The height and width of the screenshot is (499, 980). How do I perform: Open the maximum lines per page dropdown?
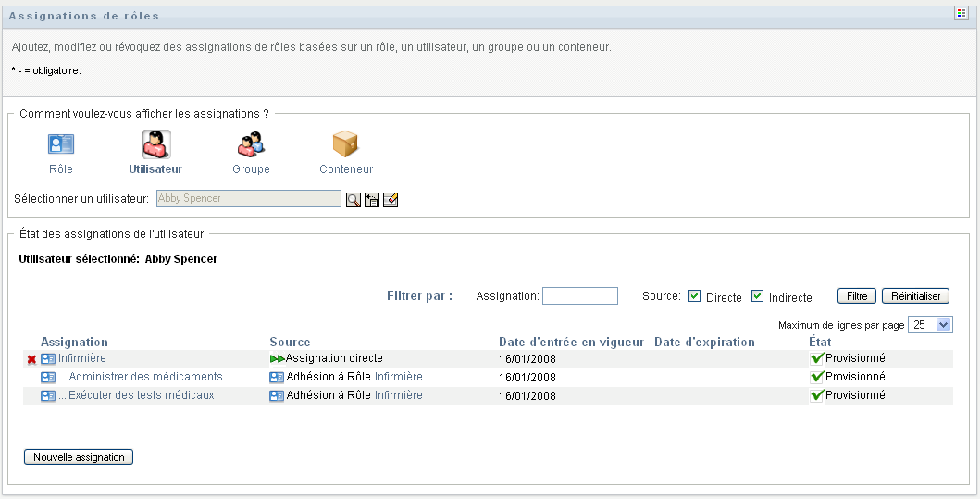[x=930, y=325]
